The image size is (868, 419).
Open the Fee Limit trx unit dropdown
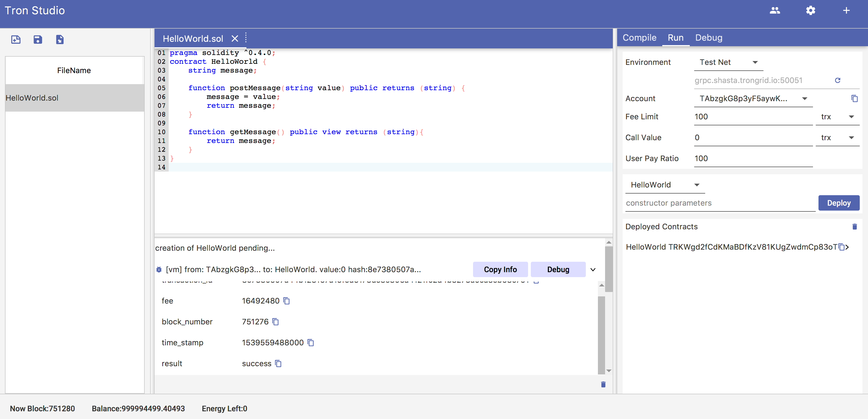pos(837,117)
